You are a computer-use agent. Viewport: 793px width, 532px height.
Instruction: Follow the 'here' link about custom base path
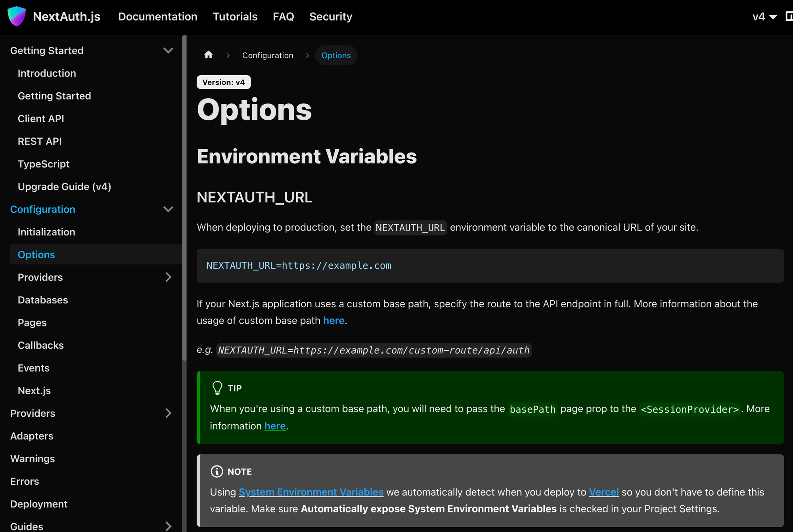click(x=334, y=320)
